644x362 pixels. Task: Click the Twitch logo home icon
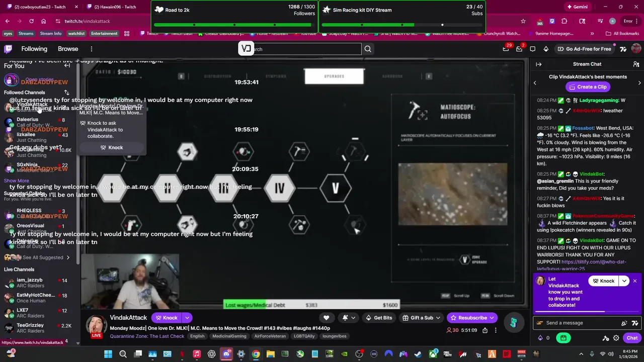[x=8, y=49]
